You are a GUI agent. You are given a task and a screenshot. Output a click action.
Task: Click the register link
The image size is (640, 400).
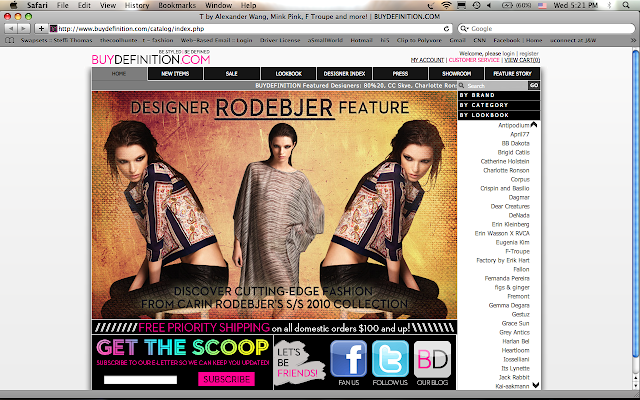coord(529,53)
